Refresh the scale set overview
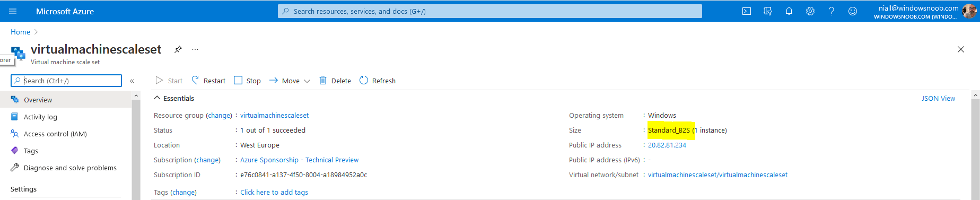This screenshot has height=200, width=980. coord(378,81)
